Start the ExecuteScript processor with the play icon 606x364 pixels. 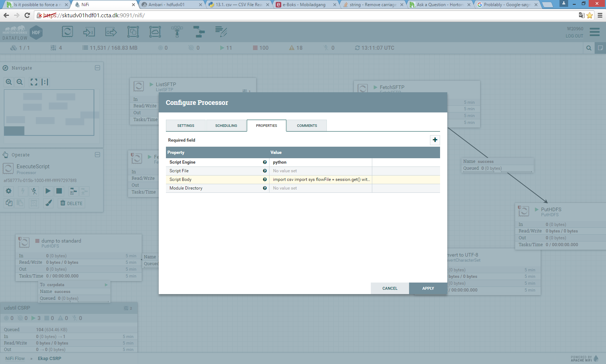[48, 191]
